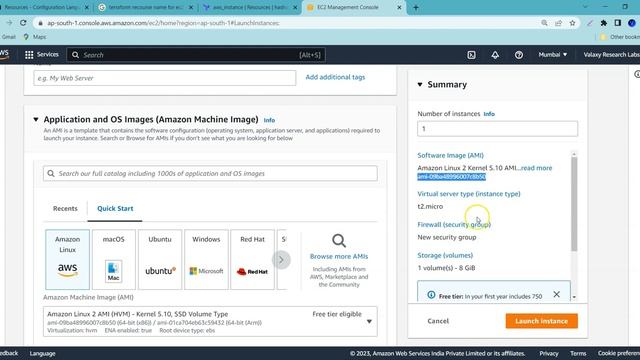Viewport: 640px width, 360px height.
Task: Open the Valaxy Research Labs account menu
Action: point(611,55)
